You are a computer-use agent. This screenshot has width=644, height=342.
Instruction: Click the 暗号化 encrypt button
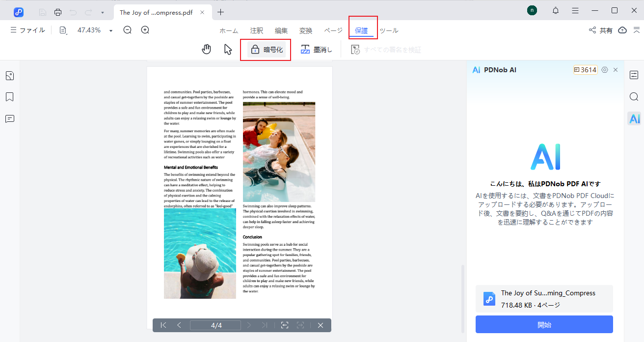(267, 50)
